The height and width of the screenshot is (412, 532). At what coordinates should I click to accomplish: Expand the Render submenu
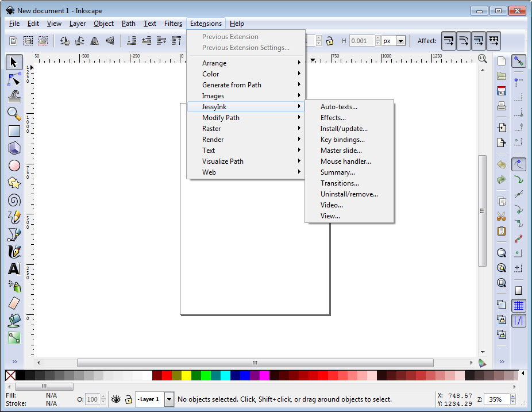246,140
